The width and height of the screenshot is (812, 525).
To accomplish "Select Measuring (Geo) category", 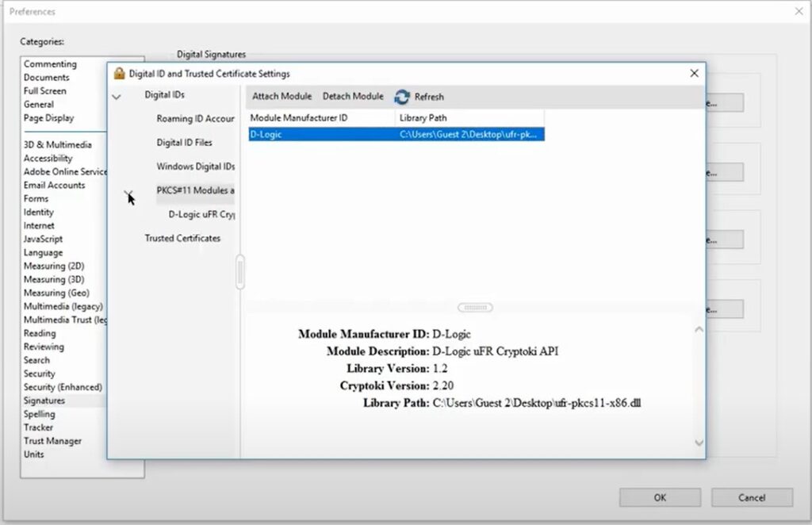I will click(56, 293).
